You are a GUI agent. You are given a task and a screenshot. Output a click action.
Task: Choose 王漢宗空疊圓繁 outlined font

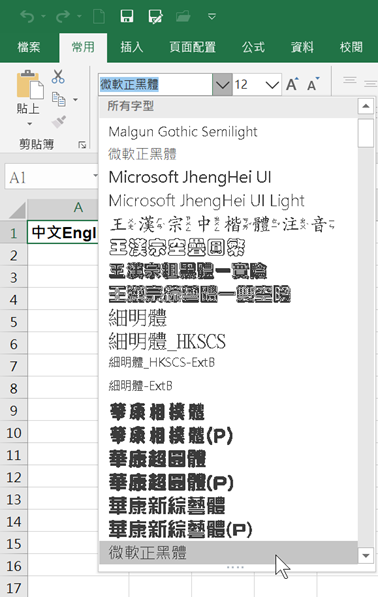click(228, 247)
